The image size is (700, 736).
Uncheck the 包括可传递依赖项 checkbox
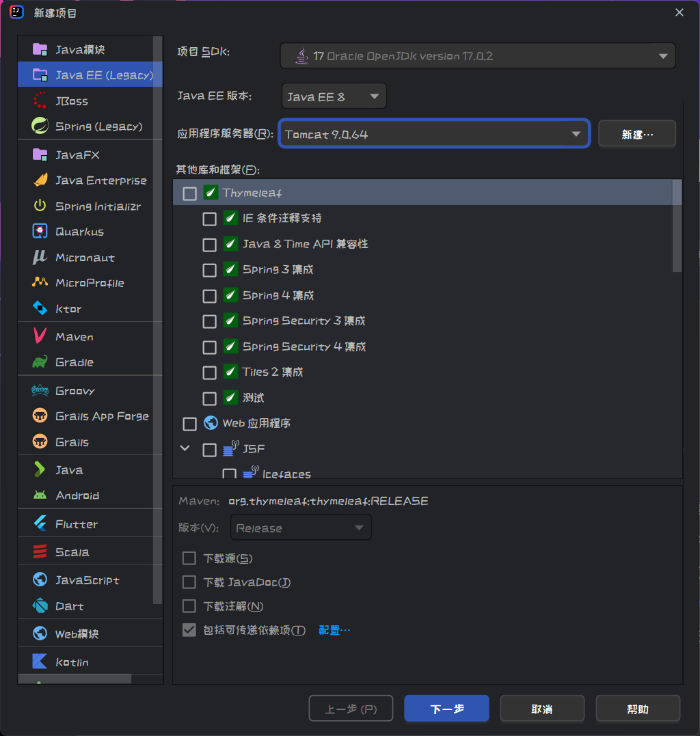click(189, 629)
